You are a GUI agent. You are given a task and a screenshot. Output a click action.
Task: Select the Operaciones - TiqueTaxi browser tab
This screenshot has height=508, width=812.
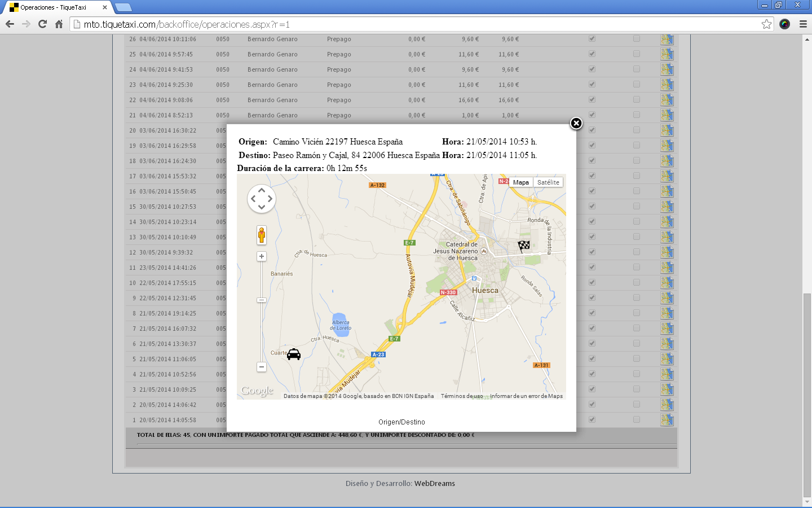point(59,7)
